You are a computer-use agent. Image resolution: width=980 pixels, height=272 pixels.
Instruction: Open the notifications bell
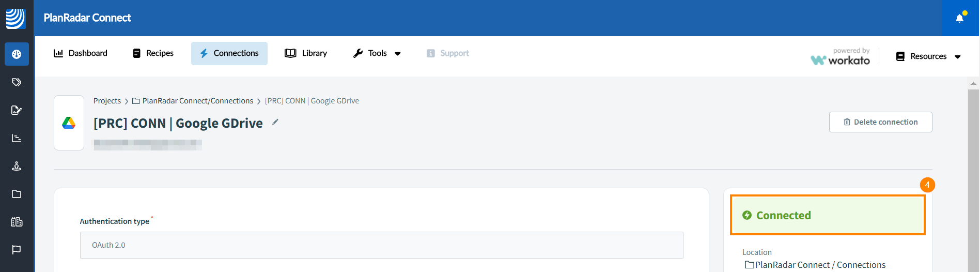(x=960, y=18)
